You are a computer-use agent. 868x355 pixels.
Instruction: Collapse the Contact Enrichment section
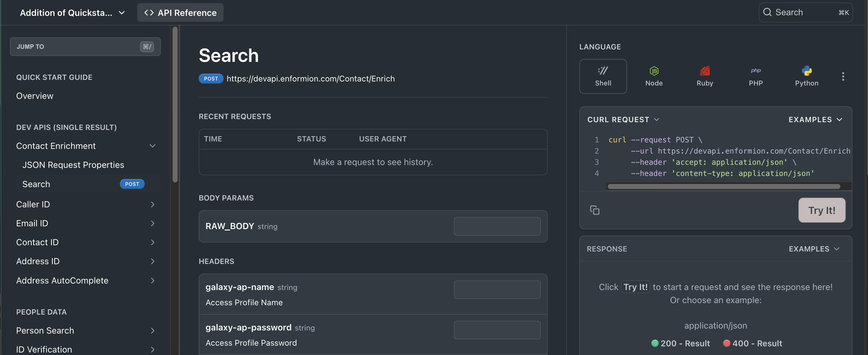[152, 146]
